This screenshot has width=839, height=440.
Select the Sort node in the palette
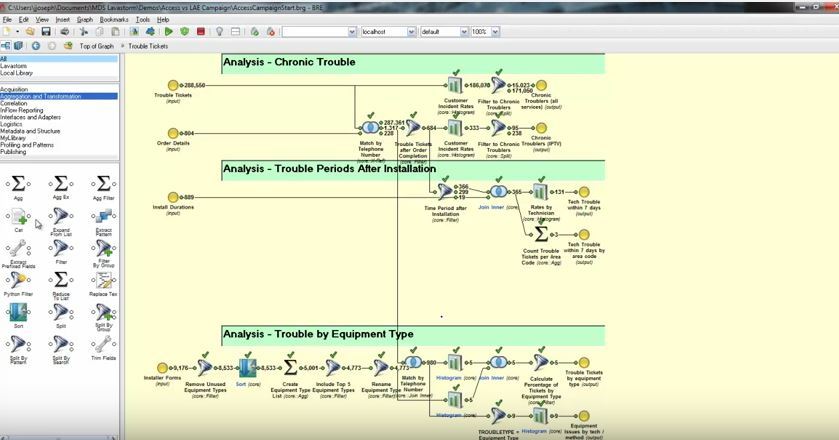(18, 312)
